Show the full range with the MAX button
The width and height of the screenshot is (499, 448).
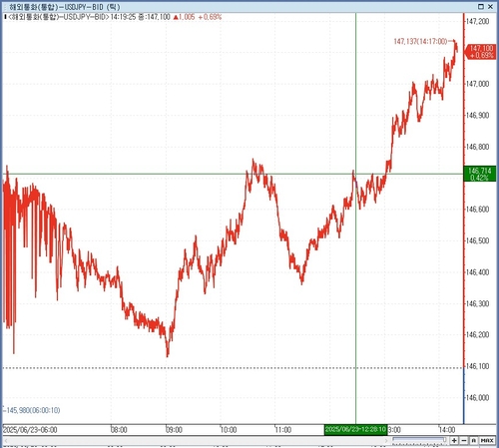pos(487,440)
